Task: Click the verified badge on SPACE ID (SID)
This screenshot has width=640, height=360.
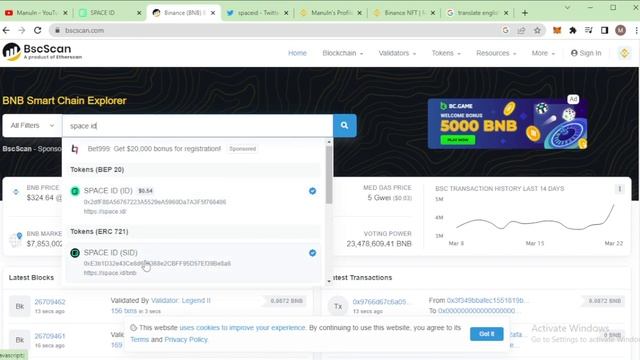Action: point(312,253)
